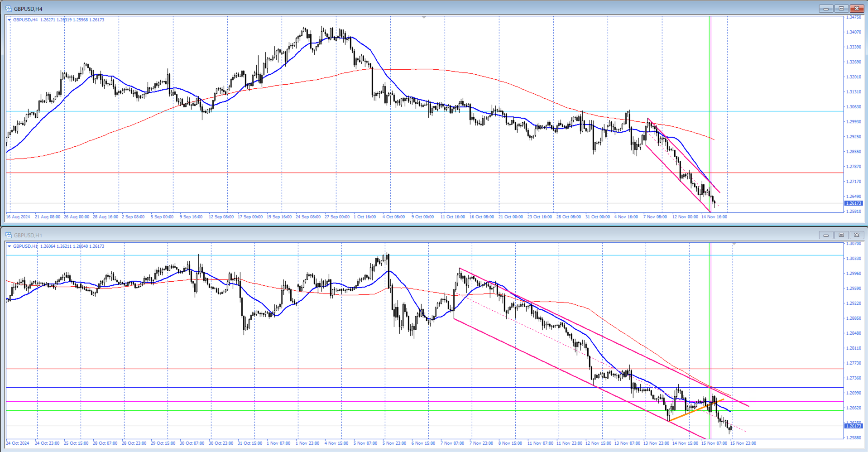Click time axis label '25 Oct 15:00'
The height and width of the screenshot is (452, 868).
76,443
